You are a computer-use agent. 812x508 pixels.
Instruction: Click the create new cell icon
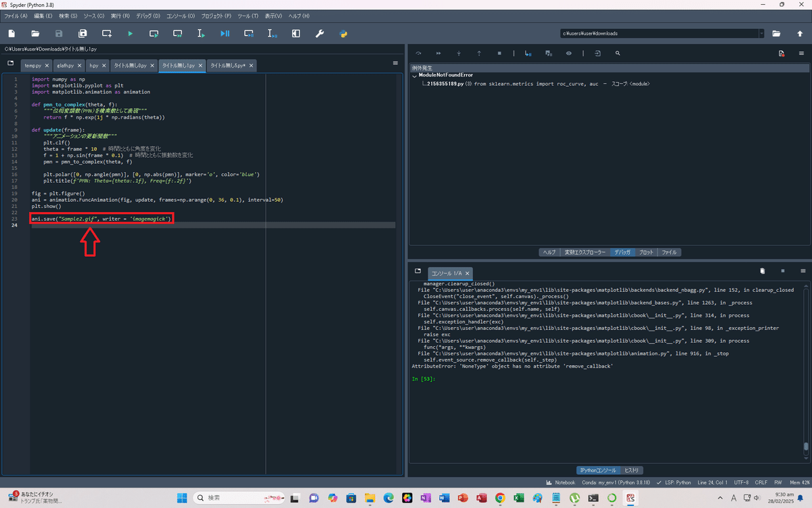107,33
